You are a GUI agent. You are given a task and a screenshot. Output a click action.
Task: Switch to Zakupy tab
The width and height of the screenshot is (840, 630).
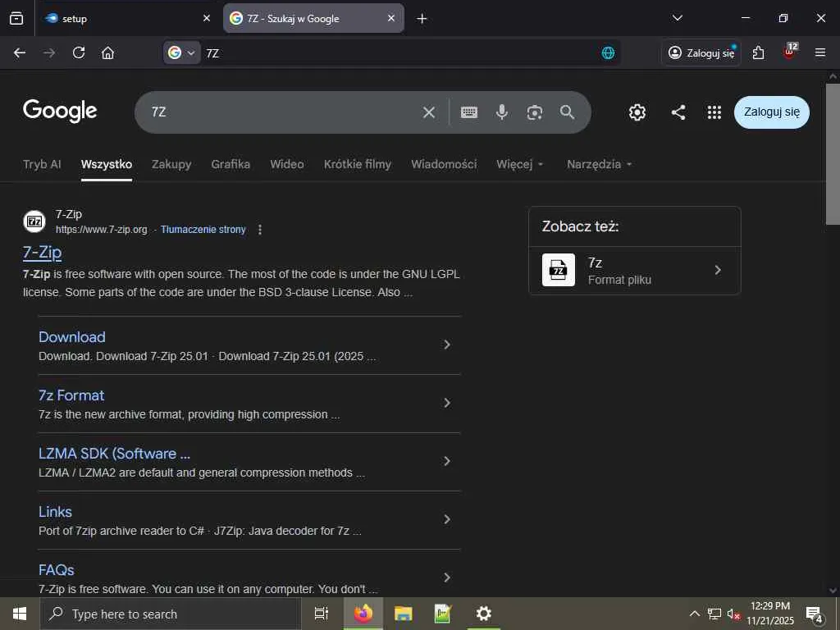[171, 164]
